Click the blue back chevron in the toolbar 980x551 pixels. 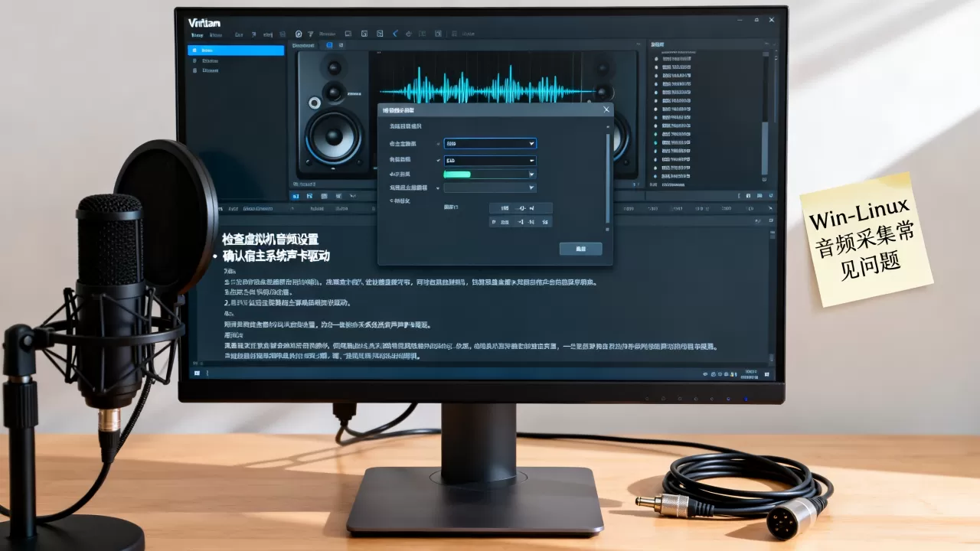[395, 34]
